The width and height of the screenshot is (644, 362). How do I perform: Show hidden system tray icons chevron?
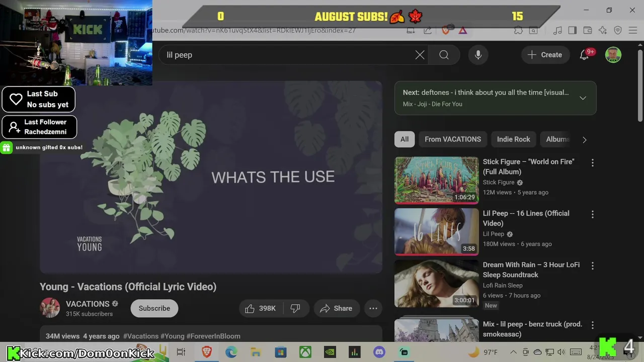(x=513, y=352)
